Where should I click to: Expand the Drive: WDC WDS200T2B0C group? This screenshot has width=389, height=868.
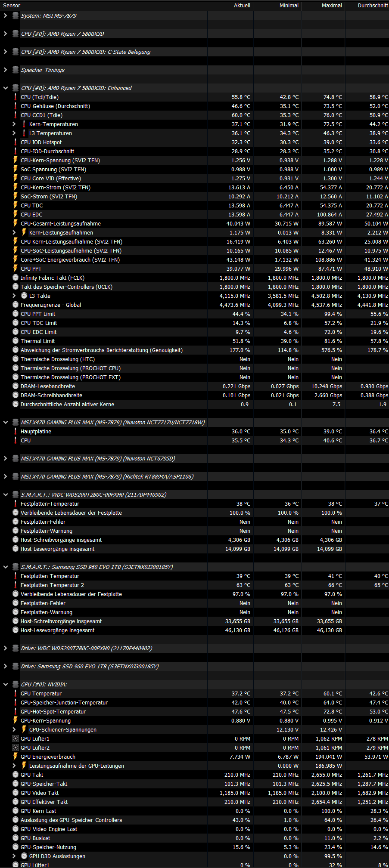[5, 648]
